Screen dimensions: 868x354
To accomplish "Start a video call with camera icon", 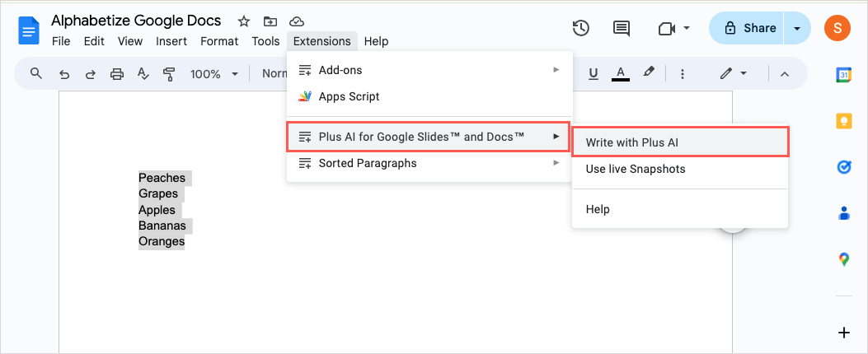I will (x=667, y=28).
